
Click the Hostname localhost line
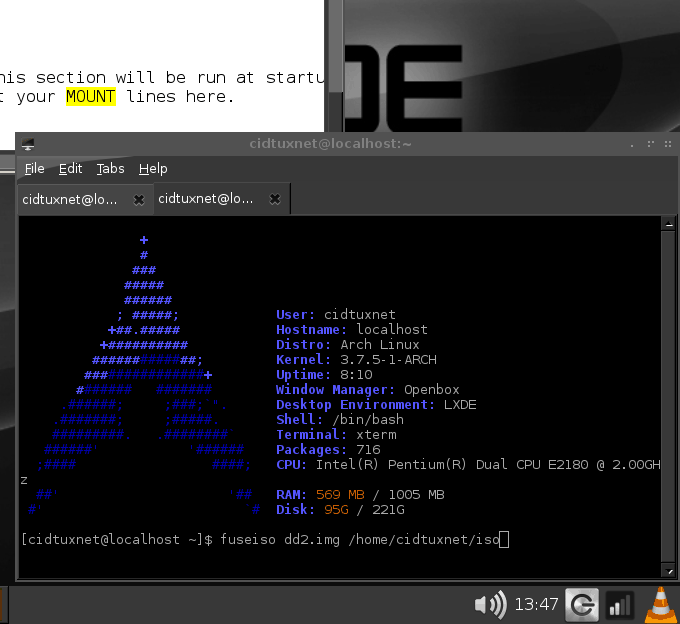pyautogui.click(x=352, y=330)
